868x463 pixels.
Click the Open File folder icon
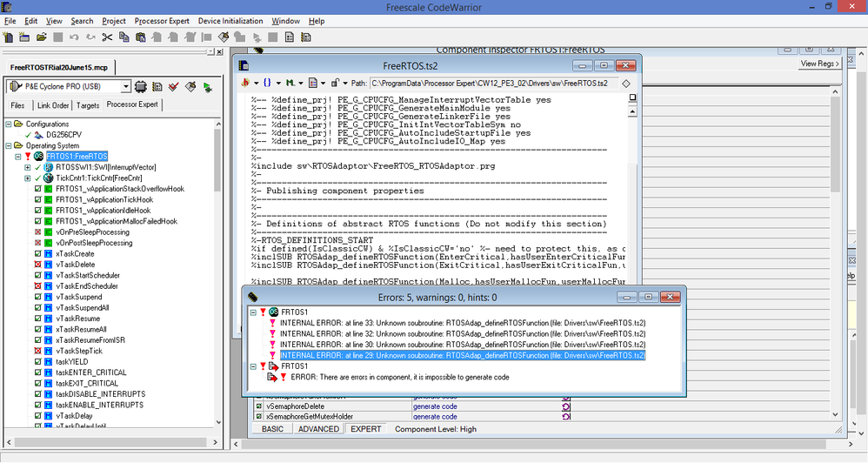41,37
